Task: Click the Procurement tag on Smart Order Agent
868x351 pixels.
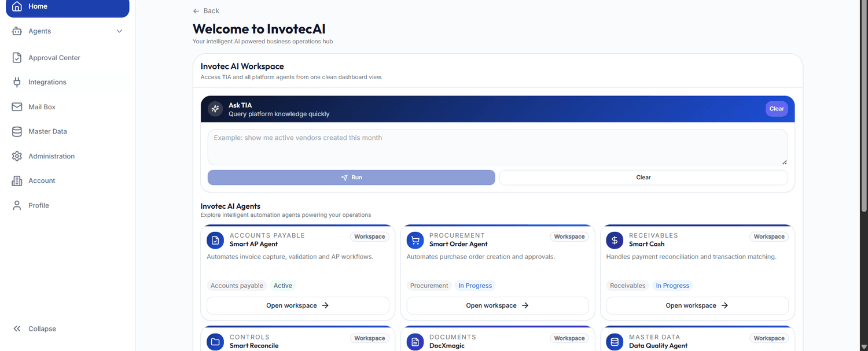Action: pyautogui.click(x=429, y=286)
